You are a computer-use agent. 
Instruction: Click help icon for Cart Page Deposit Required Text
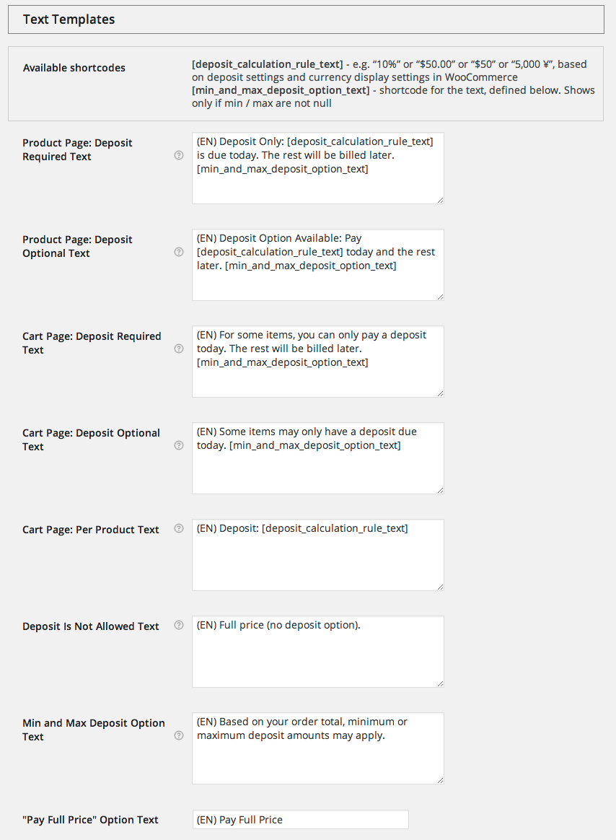pyautogui.click(x=179, y=349)
